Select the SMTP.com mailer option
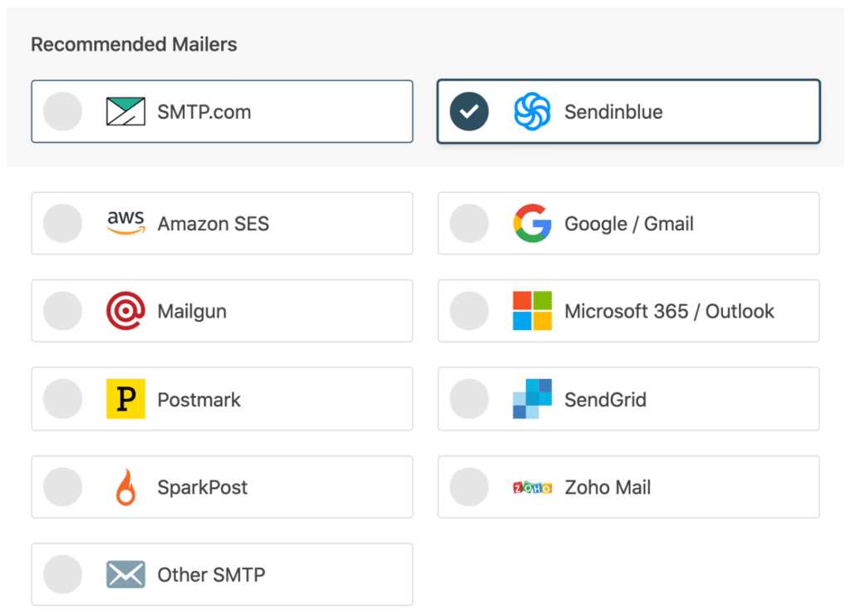Image resolution: width=851 pixels, height=616 pixels. tap(62, 111)
